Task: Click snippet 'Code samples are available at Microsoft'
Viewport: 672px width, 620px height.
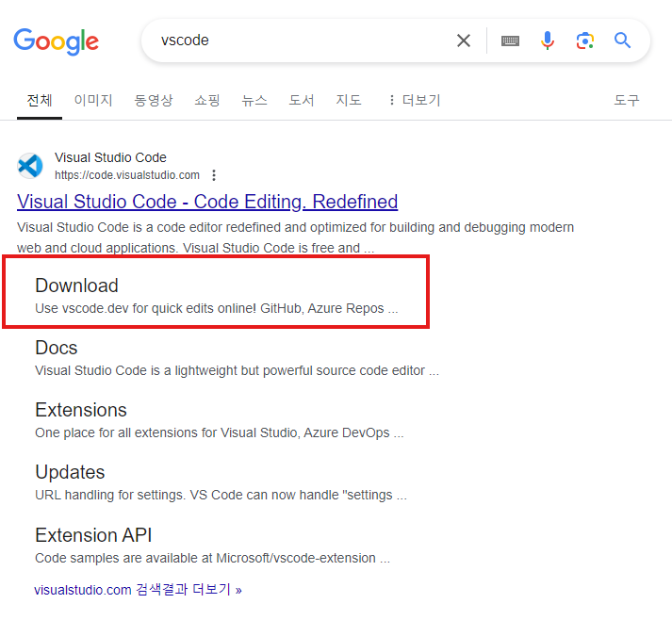Action: [x=213, y=558]
